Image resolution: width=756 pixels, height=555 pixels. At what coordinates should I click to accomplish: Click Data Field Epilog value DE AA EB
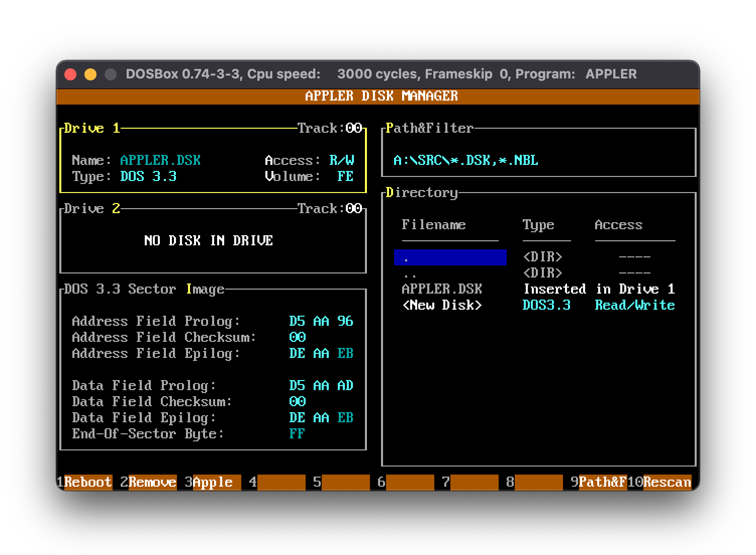321,418
